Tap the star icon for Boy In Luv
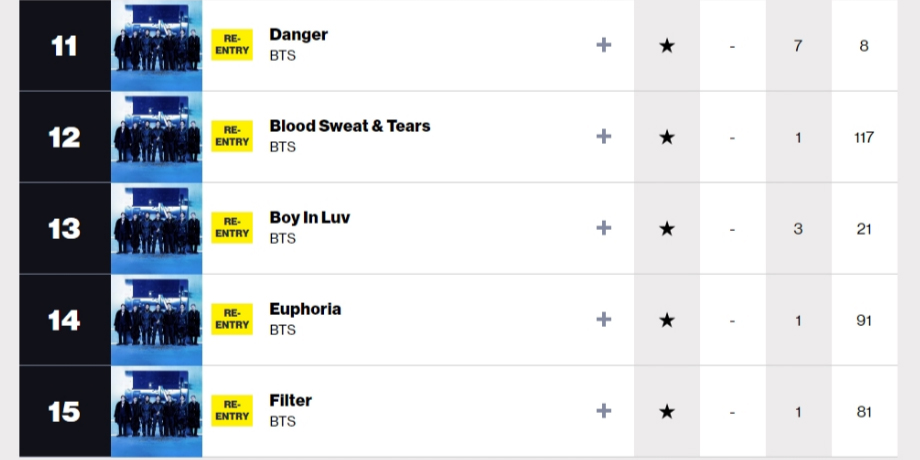This screenshot has width=920, height=460. (x=667, y=229)
